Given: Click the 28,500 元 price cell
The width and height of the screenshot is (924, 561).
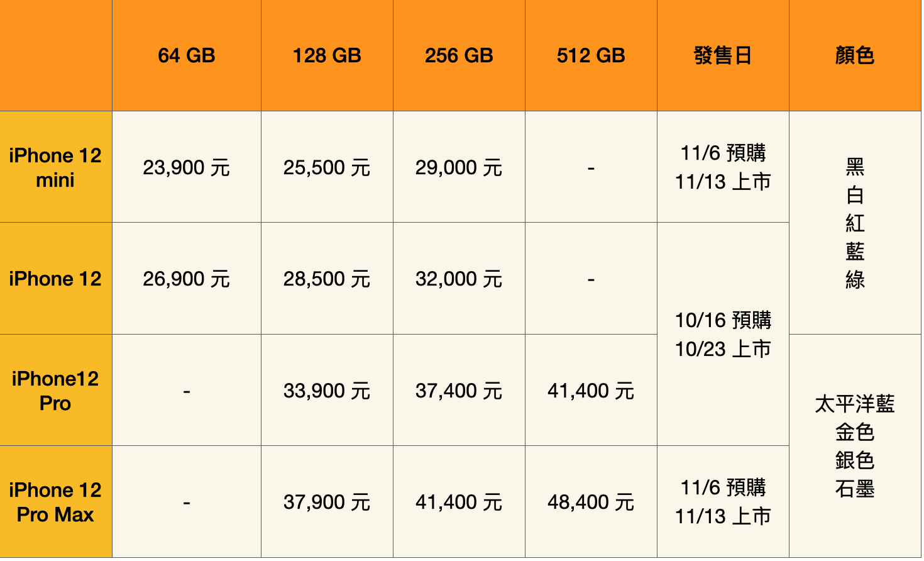Looking at the screenshot, I should click(x=327, y=279).
